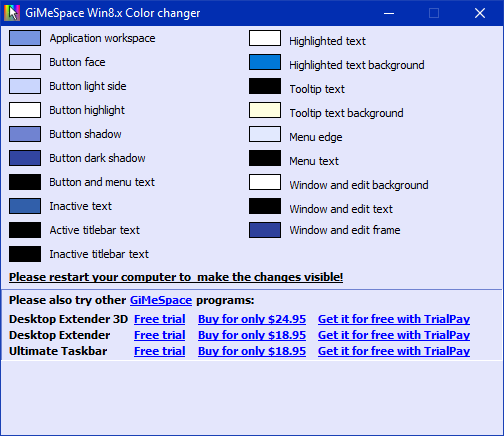Click Free trial for Desktop Extender
The width and height of the screenshot is (504, 436).
click(x=160, y=335)
